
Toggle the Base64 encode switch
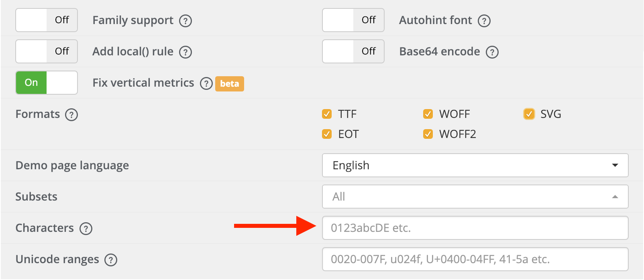[x=353, y=51]
